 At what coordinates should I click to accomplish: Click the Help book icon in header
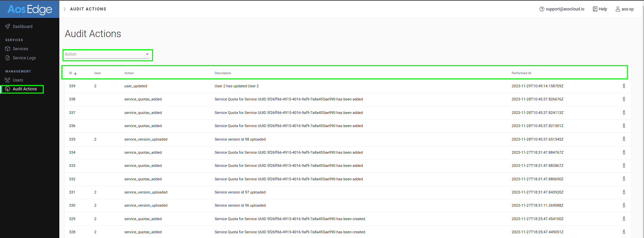click(595, 9)
